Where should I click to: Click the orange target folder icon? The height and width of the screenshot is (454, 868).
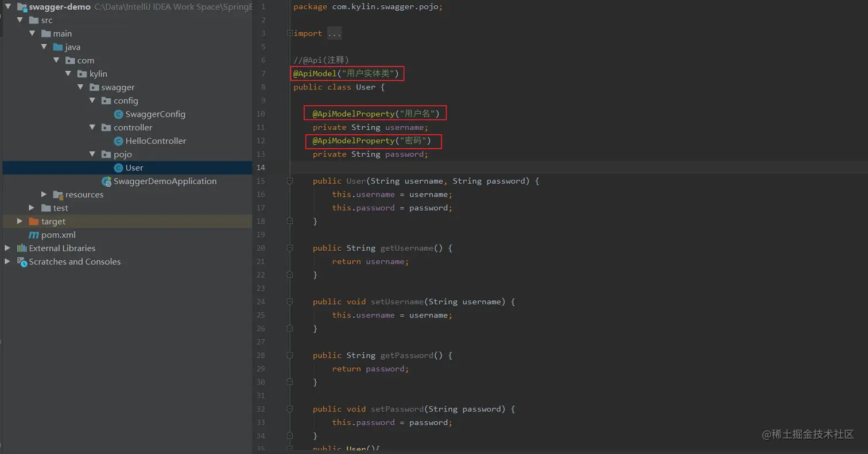pyautogui.click(x=34, y=221)
